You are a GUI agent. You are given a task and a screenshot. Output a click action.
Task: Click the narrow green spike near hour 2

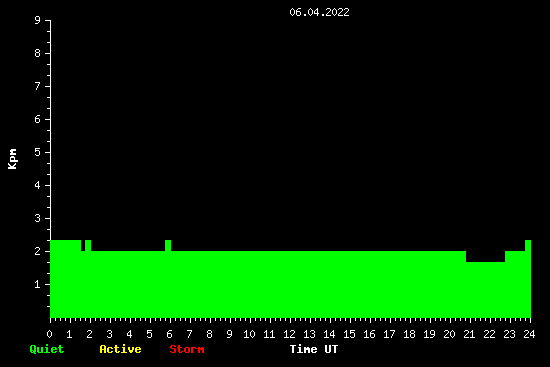click(x=88, y=246)
